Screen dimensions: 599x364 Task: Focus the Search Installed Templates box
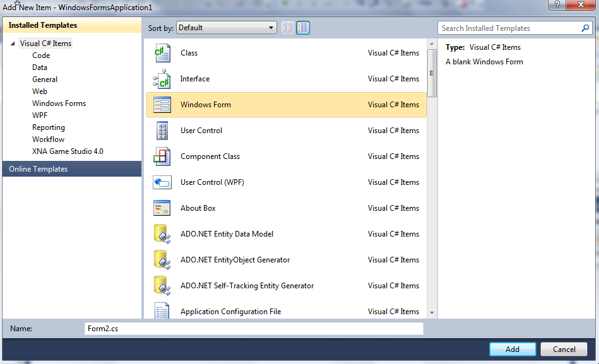coord(514,28)
